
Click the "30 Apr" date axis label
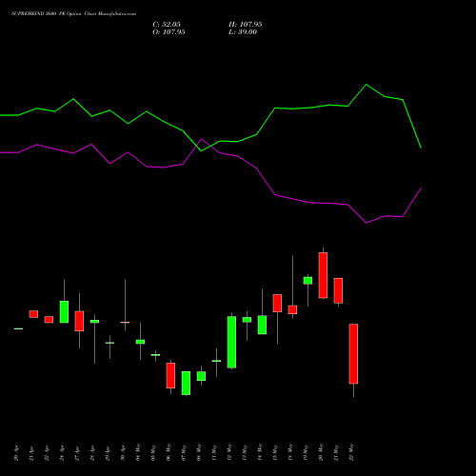point(124,453)
